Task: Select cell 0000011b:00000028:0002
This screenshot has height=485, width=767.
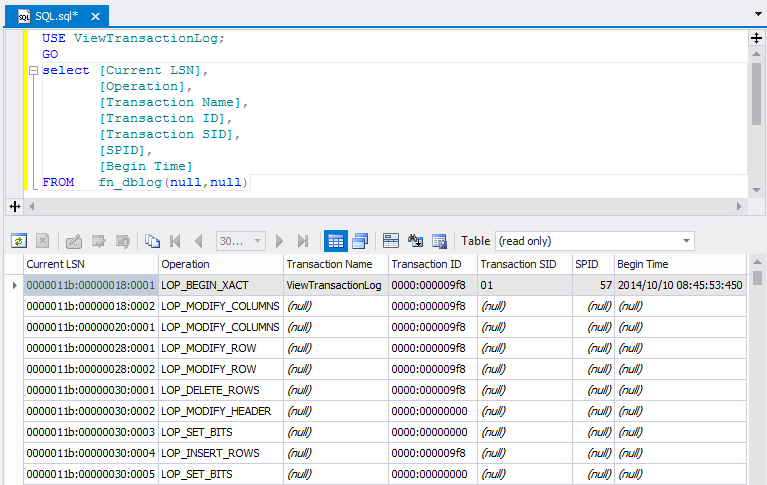Action: click(x=90, y=370)
